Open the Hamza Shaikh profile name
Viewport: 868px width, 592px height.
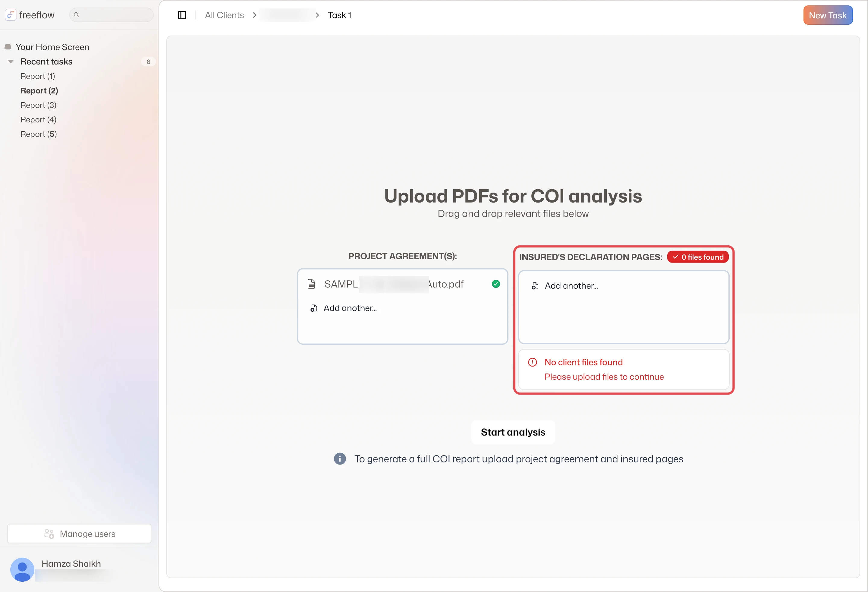tap(71, 564)
